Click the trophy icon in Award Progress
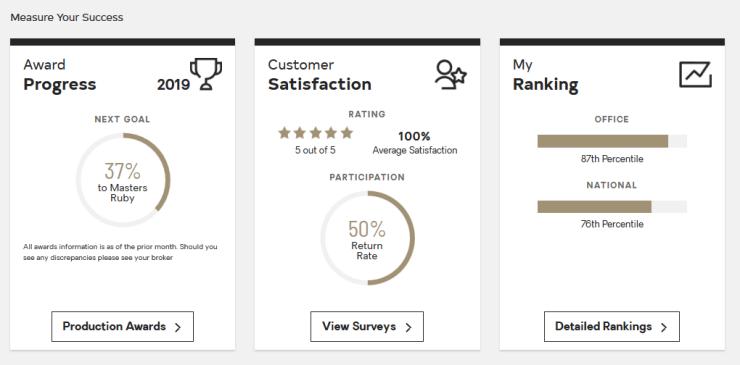Image resolution: width=740 pixels, height=365 pixels. (x=206, y=74)
